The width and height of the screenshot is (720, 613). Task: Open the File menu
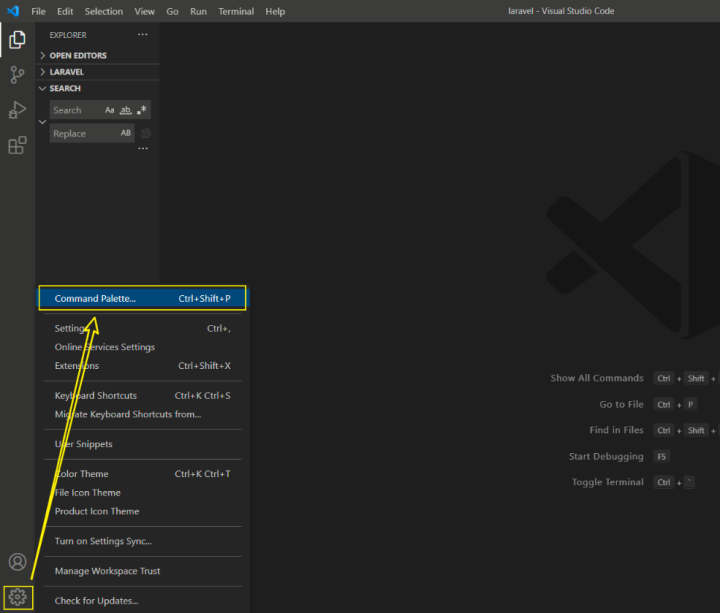(x=39, y=11)
